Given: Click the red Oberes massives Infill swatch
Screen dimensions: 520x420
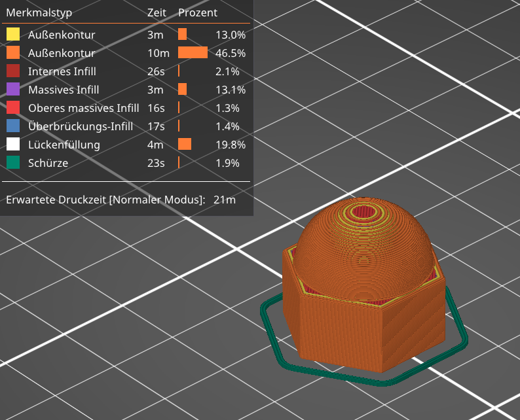Looking at the screenshot, I should tap(13, 108).
